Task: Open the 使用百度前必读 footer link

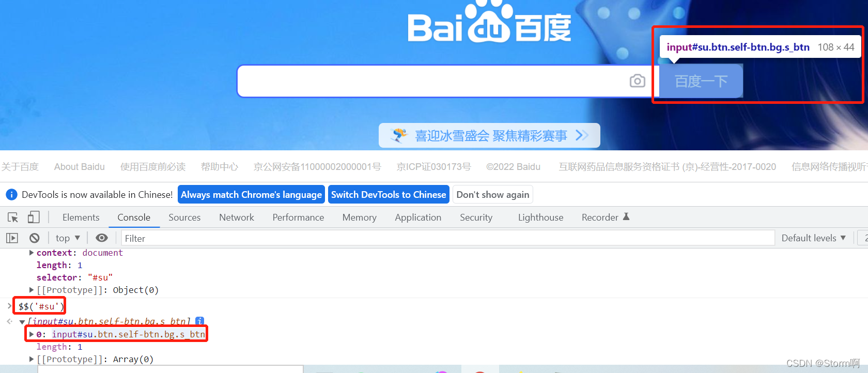Action: click(x=153, y=167)
